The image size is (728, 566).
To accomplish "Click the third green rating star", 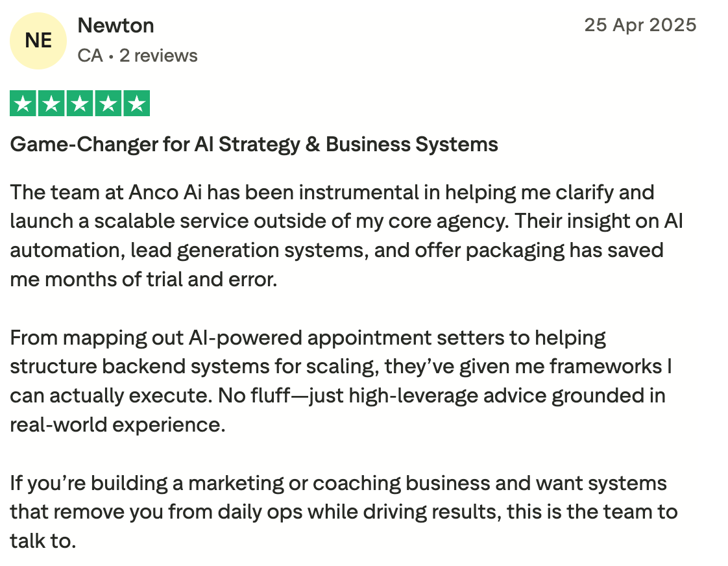I will point(80,104).
